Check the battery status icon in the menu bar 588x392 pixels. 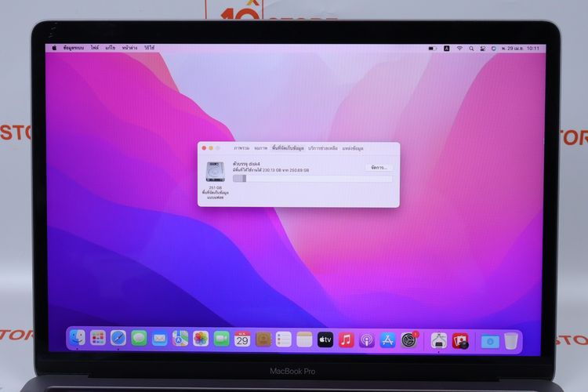coord(432,49)
